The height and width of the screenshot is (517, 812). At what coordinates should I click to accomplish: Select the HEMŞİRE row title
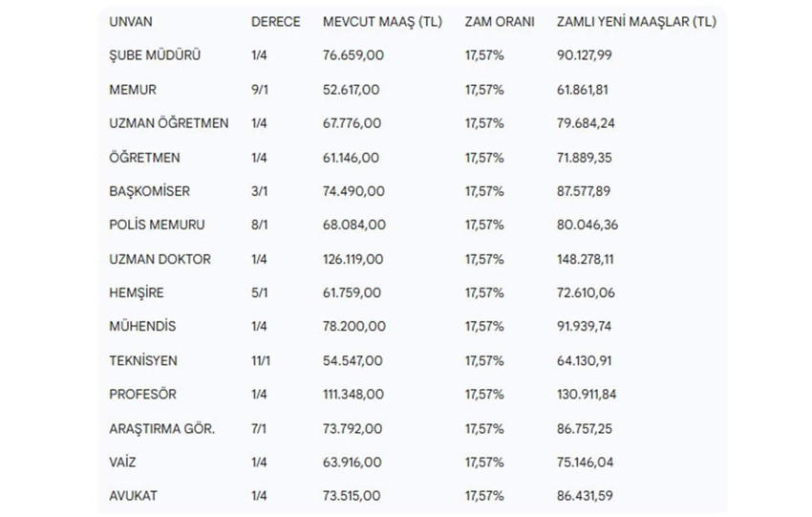tap(138, 293)
